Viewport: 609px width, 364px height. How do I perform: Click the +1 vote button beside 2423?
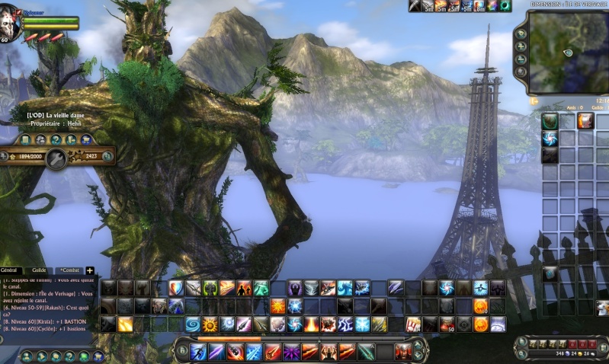tap(107, 156)
